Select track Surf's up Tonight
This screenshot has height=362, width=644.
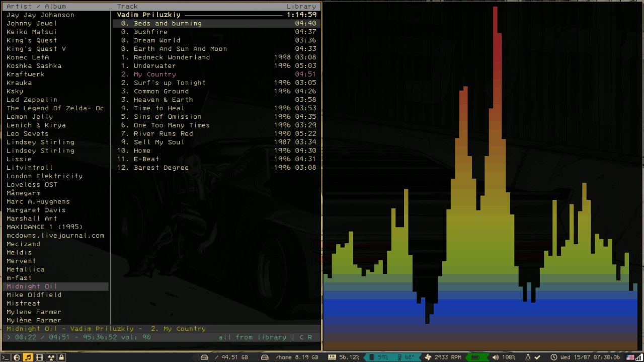click(216, 83)
